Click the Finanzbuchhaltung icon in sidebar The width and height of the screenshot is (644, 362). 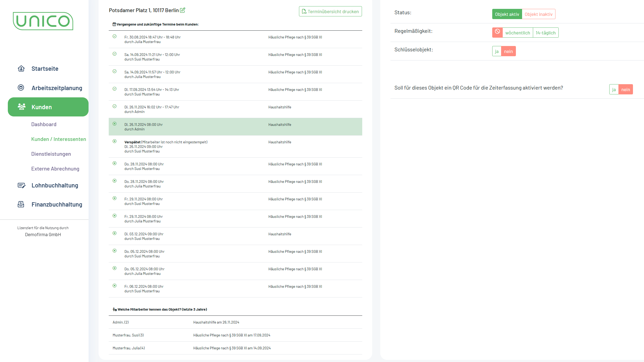(x=21, y=204)
